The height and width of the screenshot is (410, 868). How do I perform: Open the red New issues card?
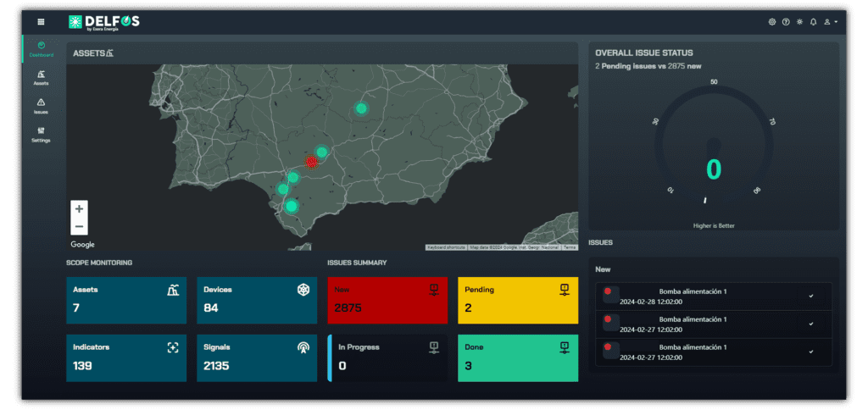pyautogui.click(x=387, y=300)
